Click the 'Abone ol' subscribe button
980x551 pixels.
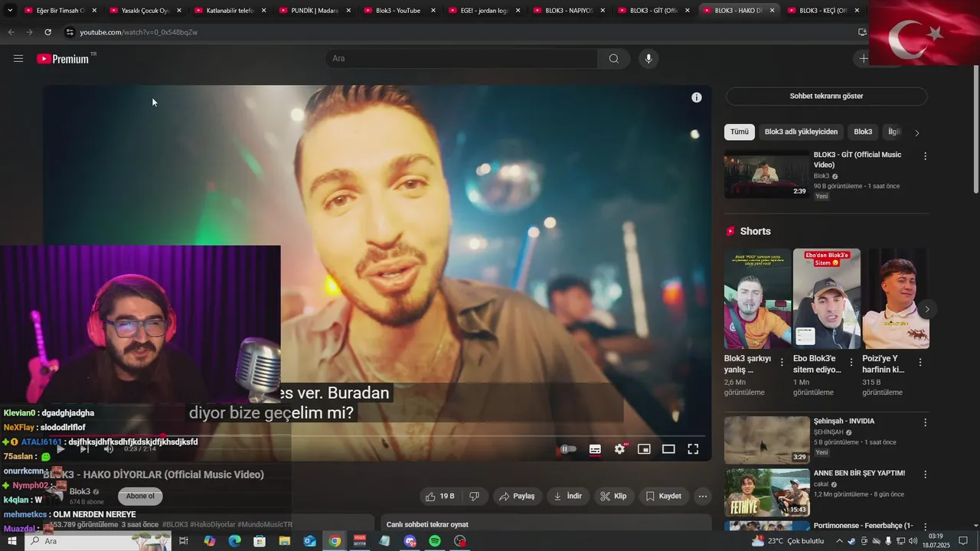click(x=140, y=496)
